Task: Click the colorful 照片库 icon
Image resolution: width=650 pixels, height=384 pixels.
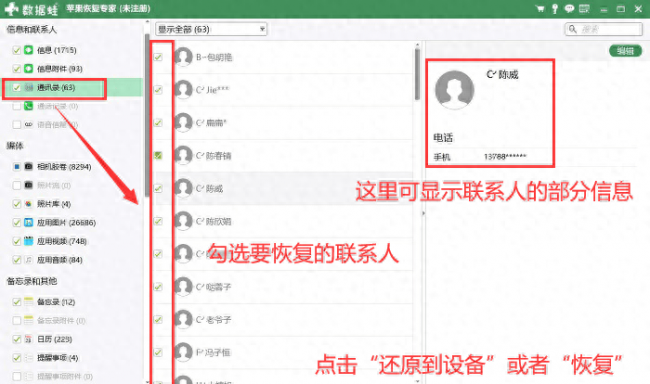Action: pos(28,204)
